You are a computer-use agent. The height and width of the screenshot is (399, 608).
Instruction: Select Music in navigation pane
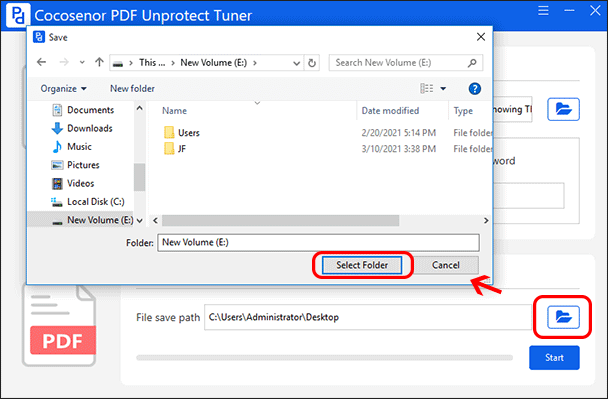pyautogui.click(x=72, y=147)
